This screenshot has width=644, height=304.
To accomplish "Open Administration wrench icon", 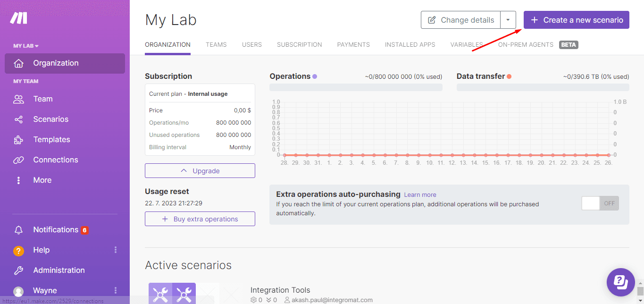I will 19,270.
